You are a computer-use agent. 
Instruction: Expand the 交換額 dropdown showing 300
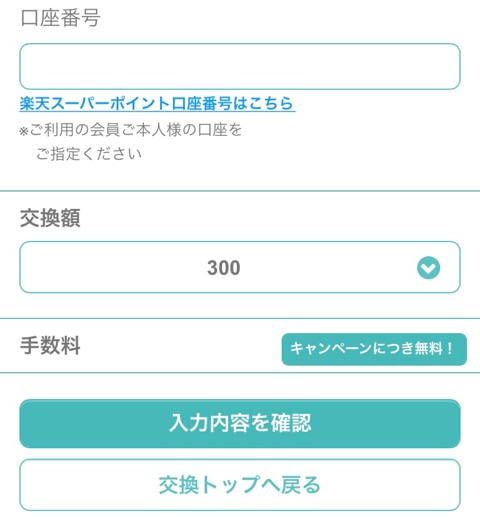coord(240,267)
